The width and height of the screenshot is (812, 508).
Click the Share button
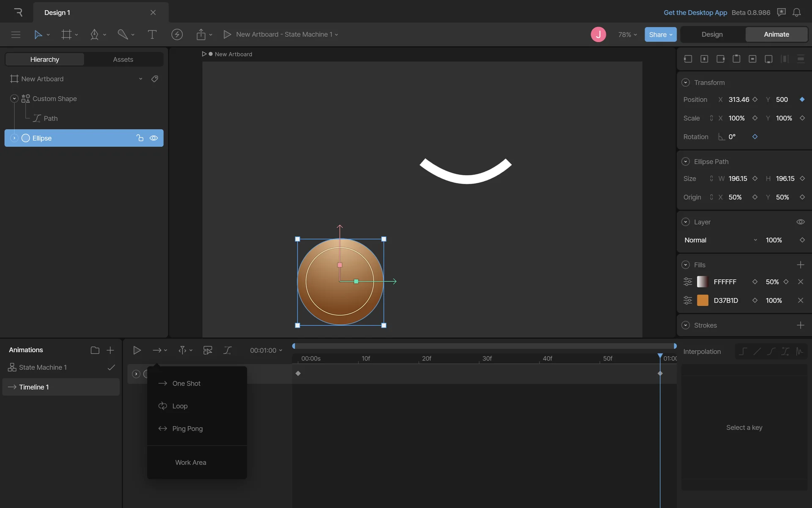coord(660,34)
